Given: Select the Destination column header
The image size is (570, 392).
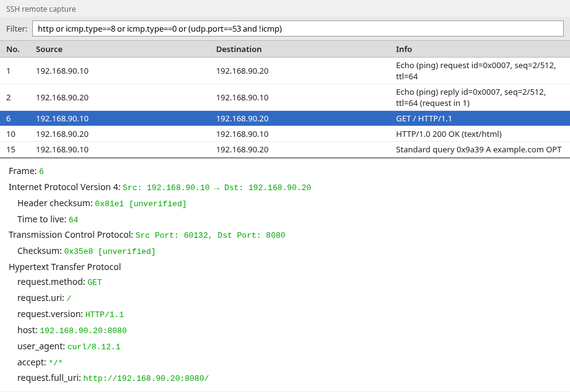Looking at the screenshot, I should click(x=239, y=49).
